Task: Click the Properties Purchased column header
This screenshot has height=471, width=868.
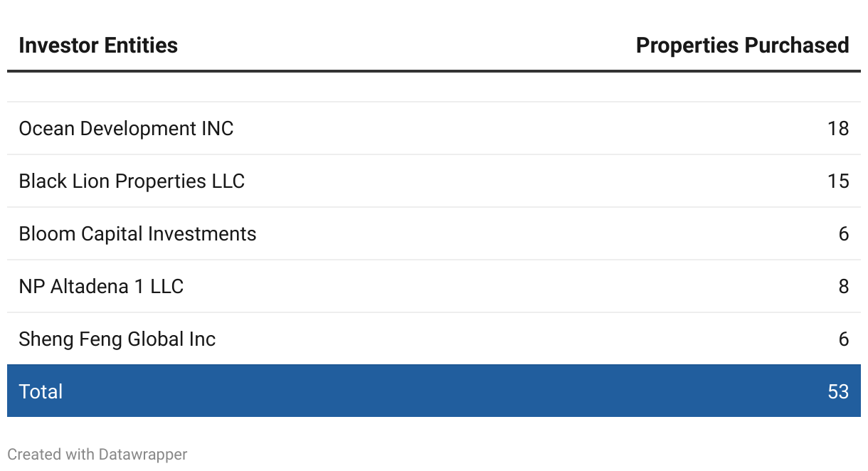Action: click(x=742, y=46)
